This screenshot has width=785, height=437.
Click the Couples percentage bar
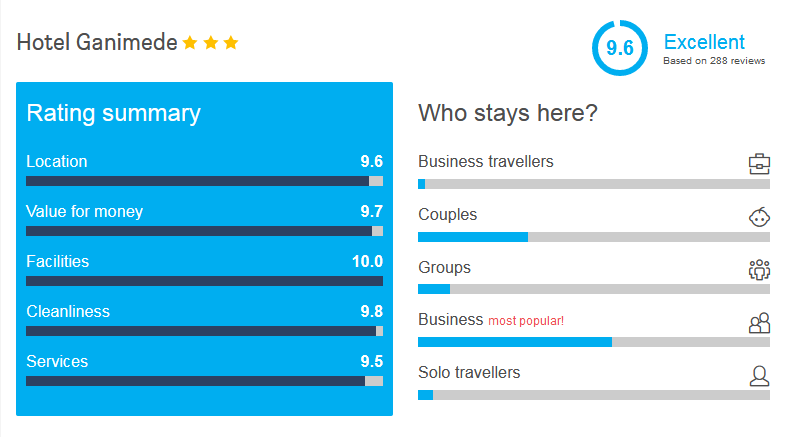click(594, 237)
